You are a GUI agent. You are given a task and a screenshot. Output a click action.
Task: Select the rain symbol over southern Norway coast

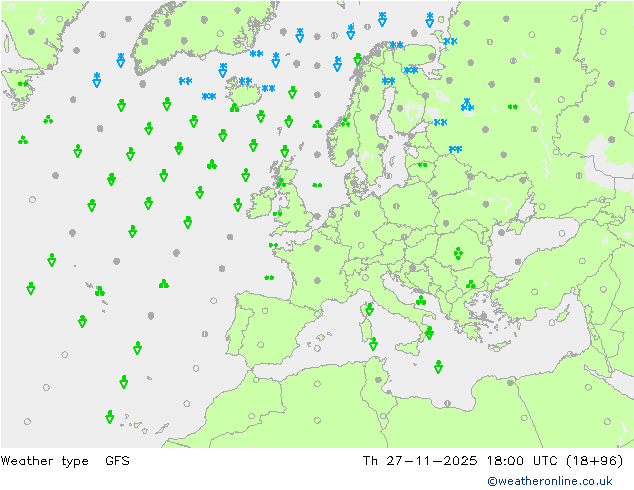tap(345, 122)
